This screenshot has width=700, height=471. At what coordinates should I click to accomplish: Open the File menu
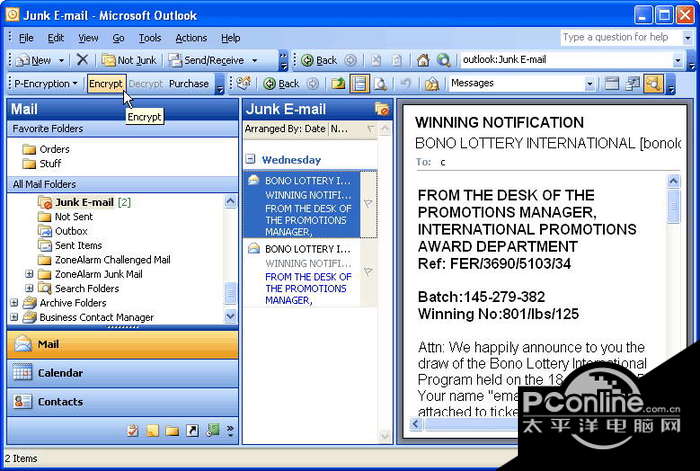coord(26,38)
